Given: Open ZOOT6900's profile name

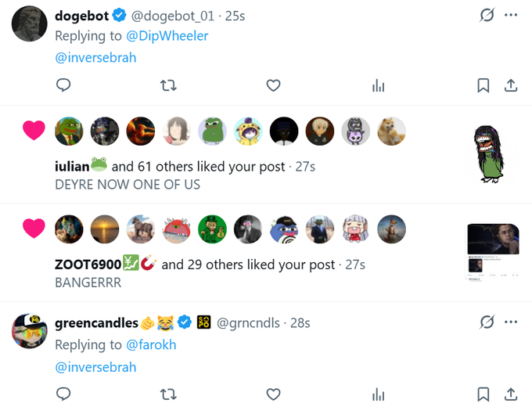Looking at the screenshot, I should click(88, 265).
